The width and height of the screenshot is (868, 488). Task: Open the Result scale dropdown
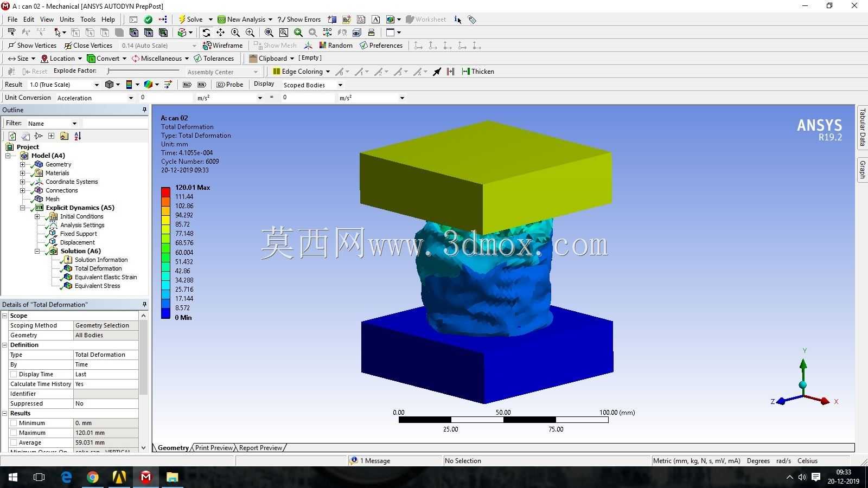97,85
